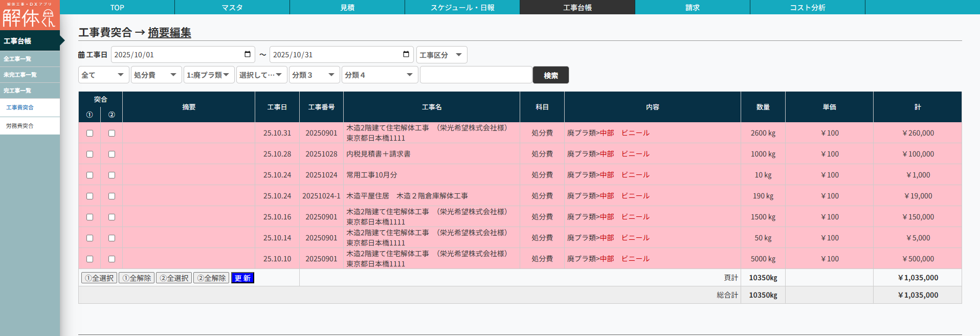Tick checkbox ① for 常用工事10月分 row
Image resolution: width=980 pixels, height=336 pixels.
coord(90,175)
